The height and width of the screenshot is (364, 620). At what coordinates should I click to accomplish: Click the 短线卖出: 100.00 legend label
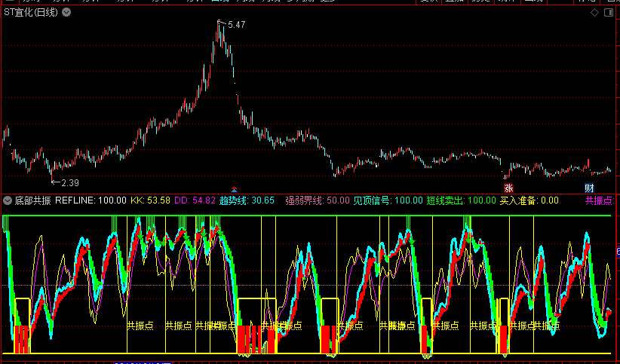click(461, 200)
